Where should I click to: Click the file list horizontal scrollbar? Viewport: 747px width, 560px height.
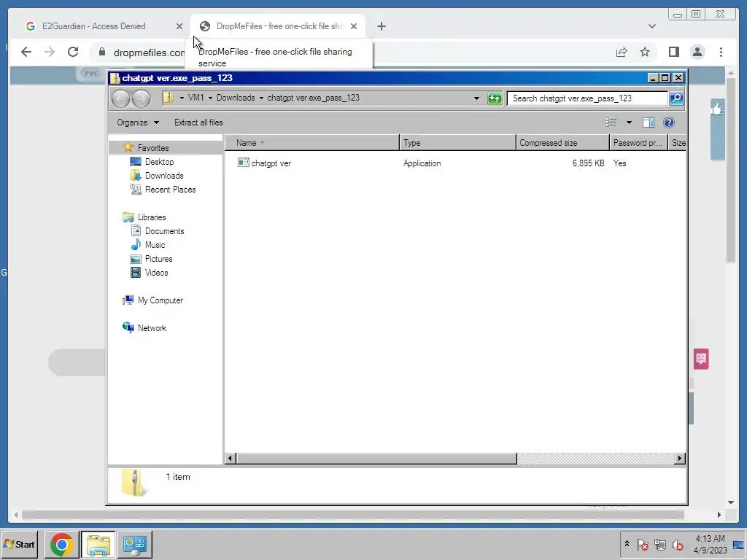point(376,458)
